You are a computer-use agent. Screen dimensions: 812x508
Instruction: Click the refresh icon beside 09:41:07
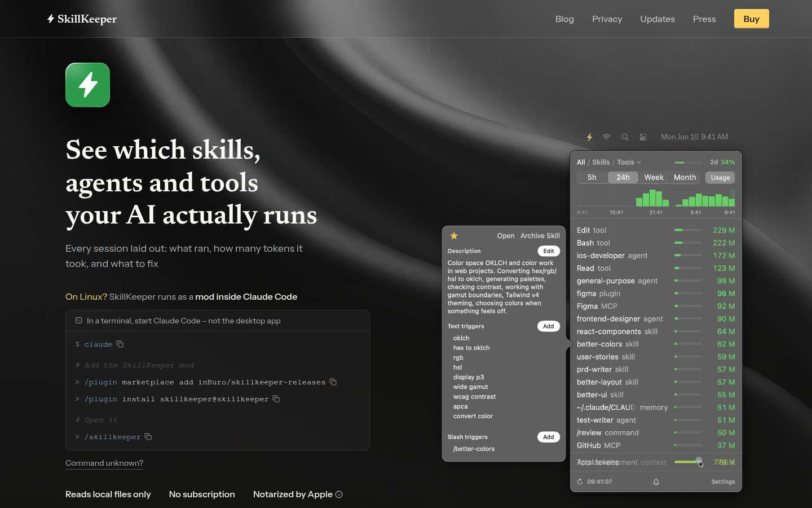(x=580, y=481)
